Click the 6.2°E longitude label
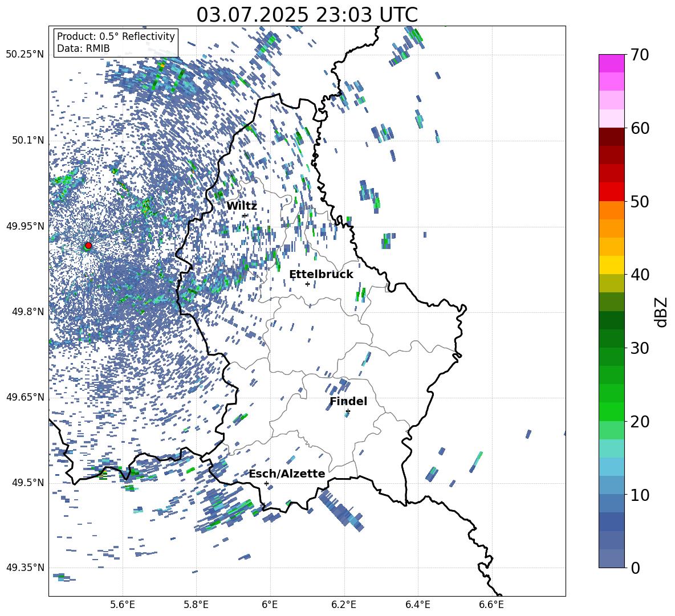This screenshot has height=616, width=675. pyautogui.click(x=344, y=605)
